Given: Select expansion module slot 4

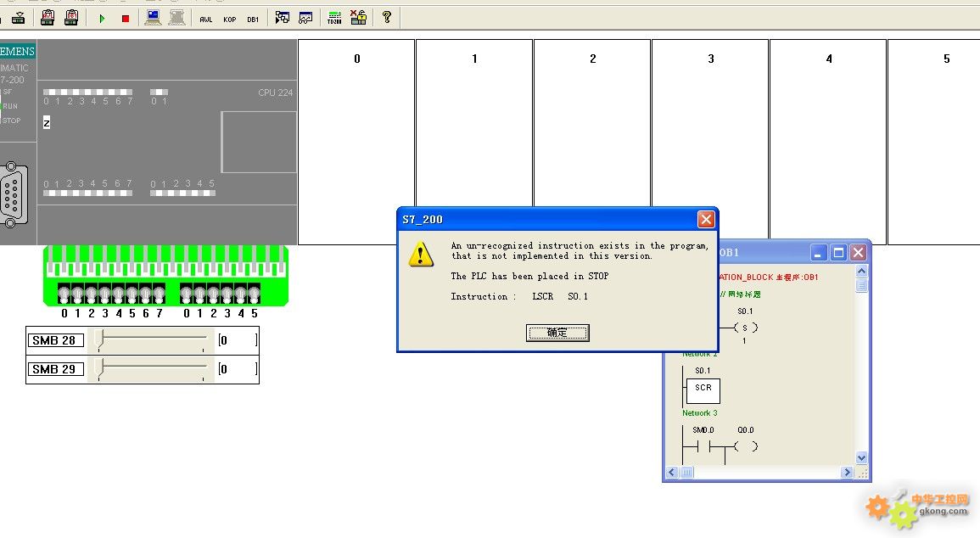Looking at the screenshot, I should point(828,142).
